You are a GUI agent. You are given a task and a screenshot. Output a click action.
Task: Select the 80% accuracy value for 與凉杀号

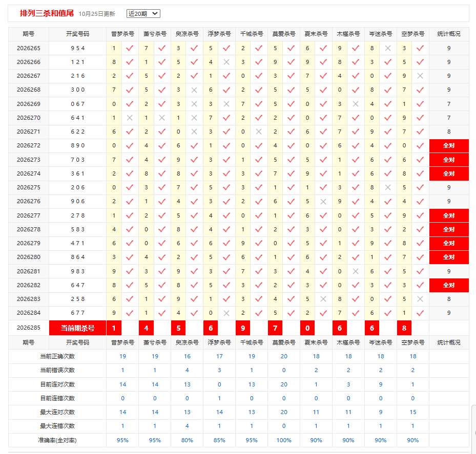pos(187,440)
